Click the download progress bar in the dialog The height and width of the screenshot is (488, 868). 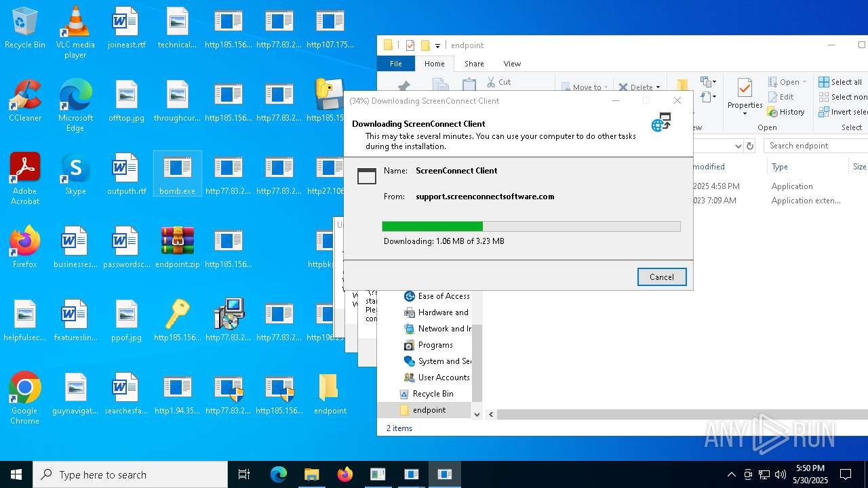pyautogui.click(x=531, y=226)
